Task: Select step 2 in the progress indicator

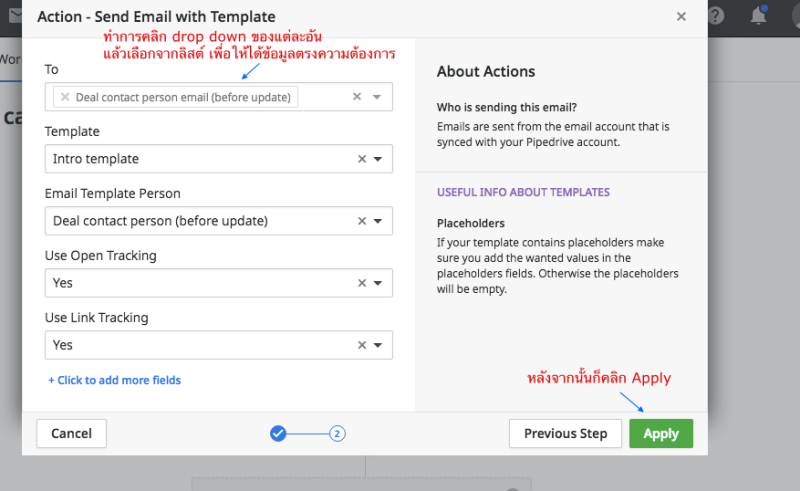Action: (337, 433)
